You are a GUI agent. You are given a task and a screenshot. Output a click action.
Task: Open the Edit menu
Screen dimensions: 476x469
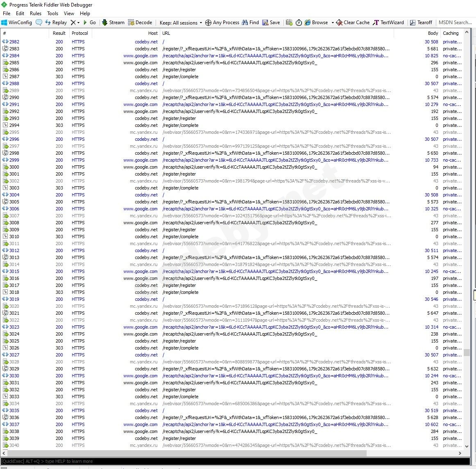pyautogui.click(x=20, y=14)
